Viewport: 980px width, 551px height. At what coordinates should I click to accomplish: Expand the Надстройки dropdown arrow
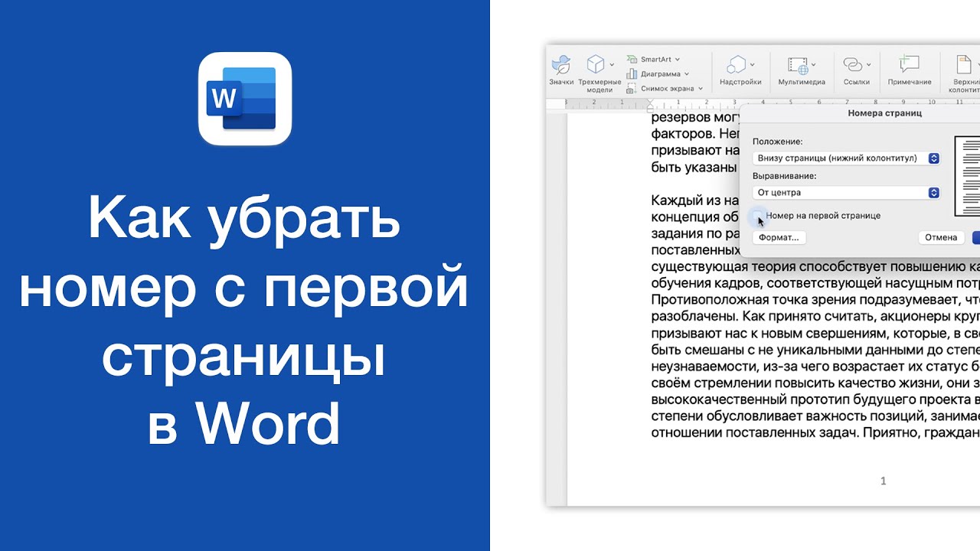click(753, 65)
